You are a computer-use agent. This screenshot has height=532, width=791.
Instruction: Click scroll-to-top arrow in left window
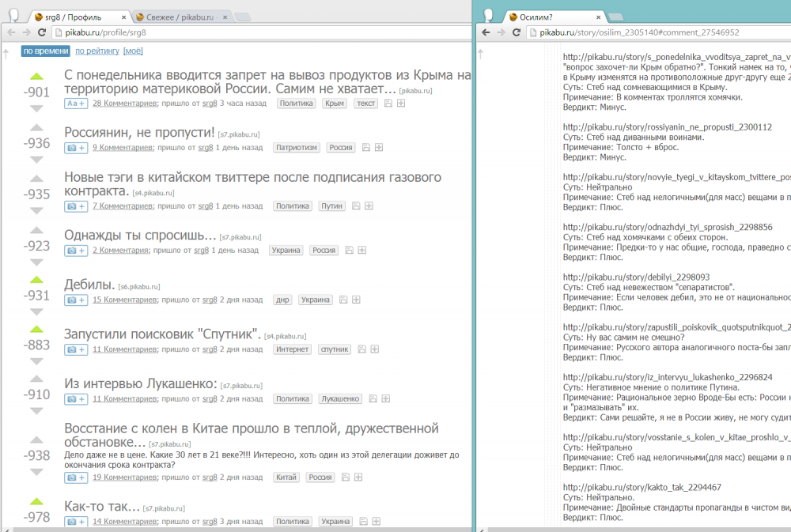coord(6,52)
